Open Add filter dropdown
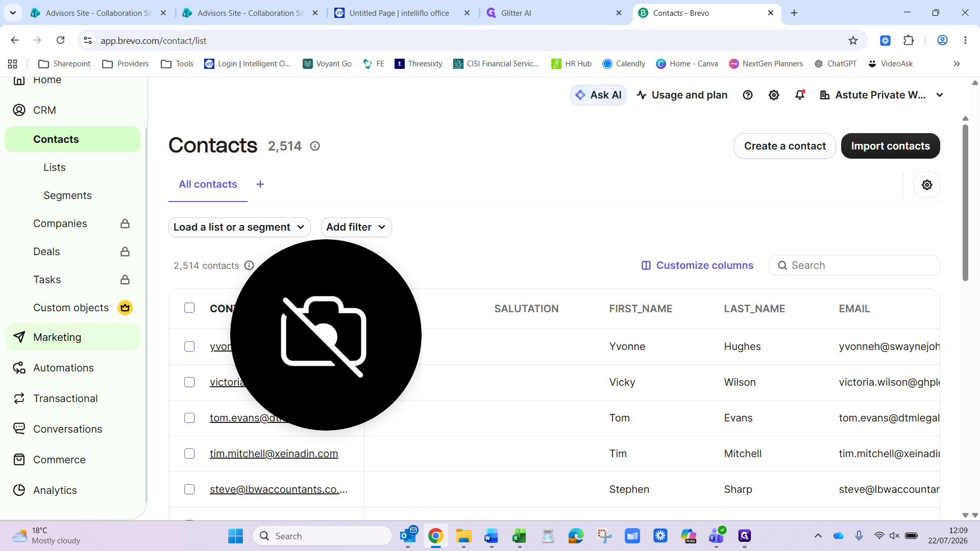This screenshot has width=980, height=551. pyautogui.click(x=356, y=227)
